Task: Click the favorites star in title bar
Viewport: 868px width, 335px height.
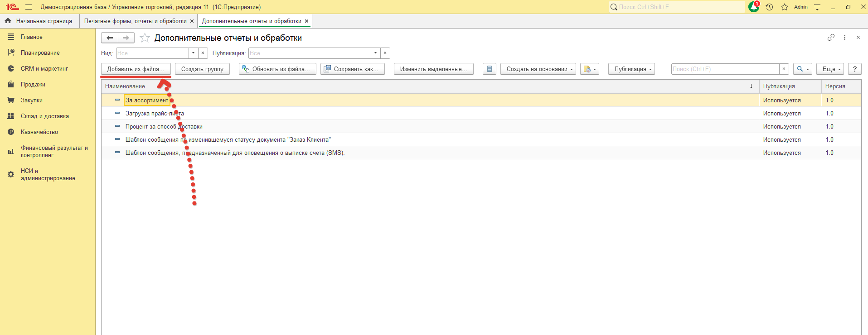Action: coord(785,7)
